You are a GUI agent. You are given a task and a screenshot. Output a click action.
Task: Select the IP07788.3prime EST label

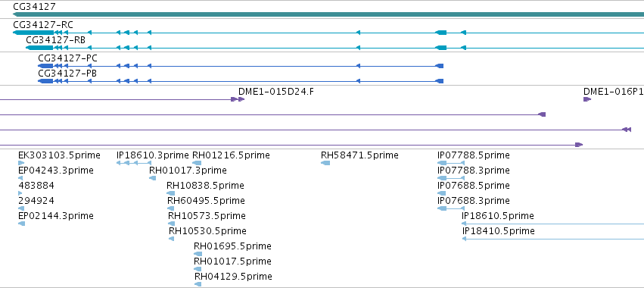pyautogui.click(x=474, y=171)
